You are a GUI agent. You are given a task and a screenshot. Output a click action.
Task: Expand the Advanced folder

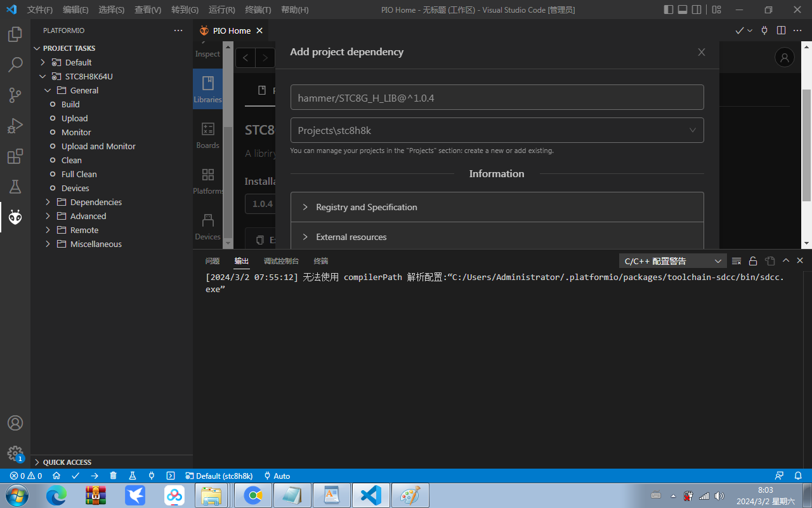coord(48,216)
